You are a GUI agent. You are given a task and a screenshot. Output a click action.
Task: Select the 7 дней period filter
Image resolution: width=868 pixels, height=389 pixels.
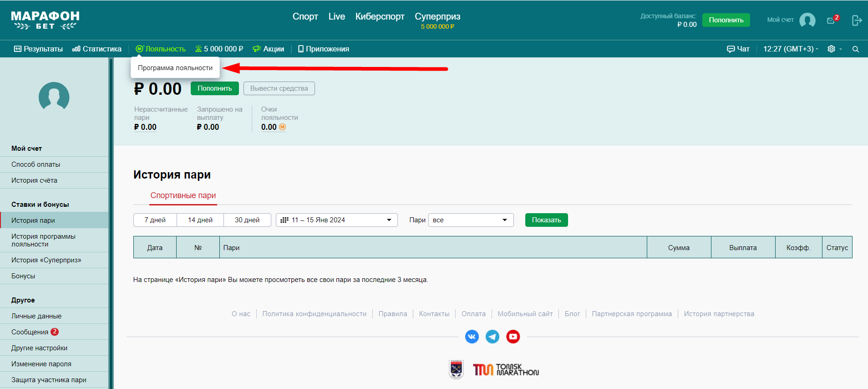coord(155,220)
